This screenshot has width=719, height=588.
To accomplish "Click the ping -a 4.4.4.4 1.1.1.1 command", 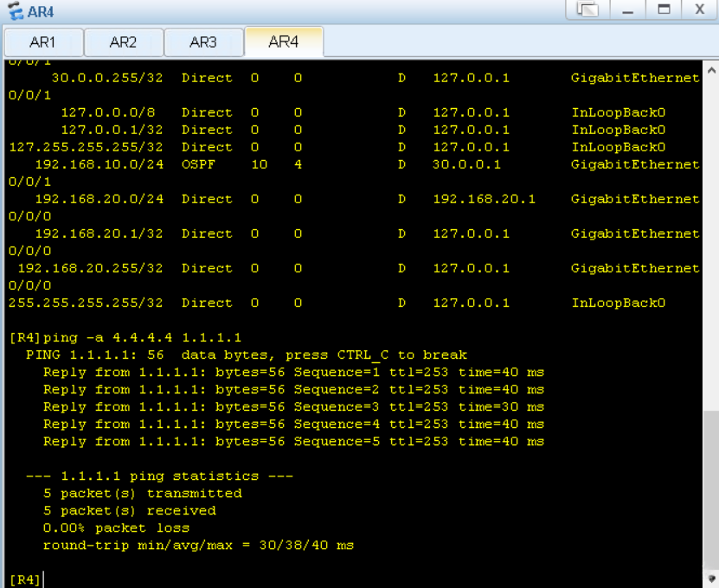I will pos(142,338).
